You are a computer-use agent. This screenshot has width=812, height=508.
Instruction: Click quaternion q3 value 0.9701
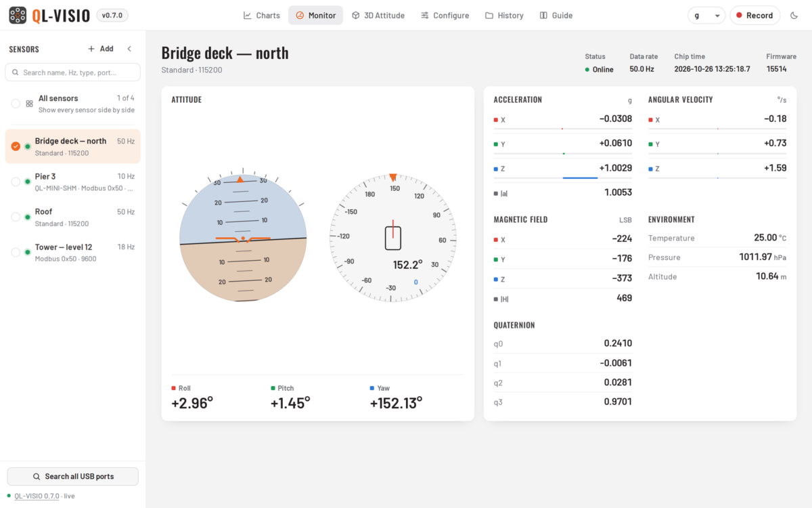click(x=618, y=402)
